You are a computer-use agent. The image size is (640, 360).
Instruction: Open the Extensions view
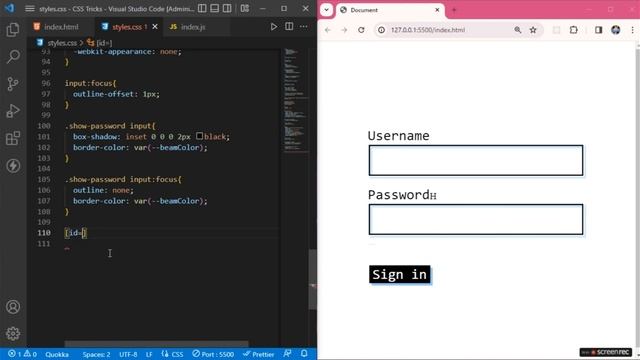pos(13,138)
